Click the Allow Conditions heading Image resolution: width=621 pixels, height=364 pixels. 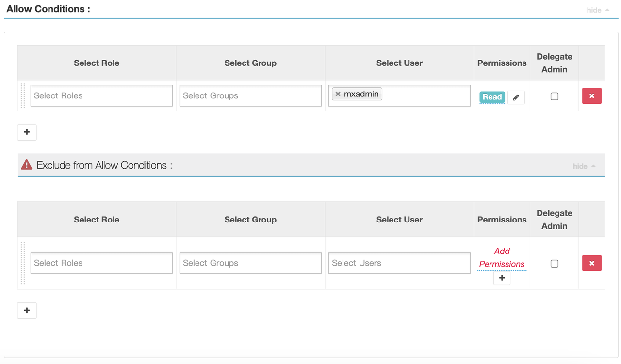[49, 9]
